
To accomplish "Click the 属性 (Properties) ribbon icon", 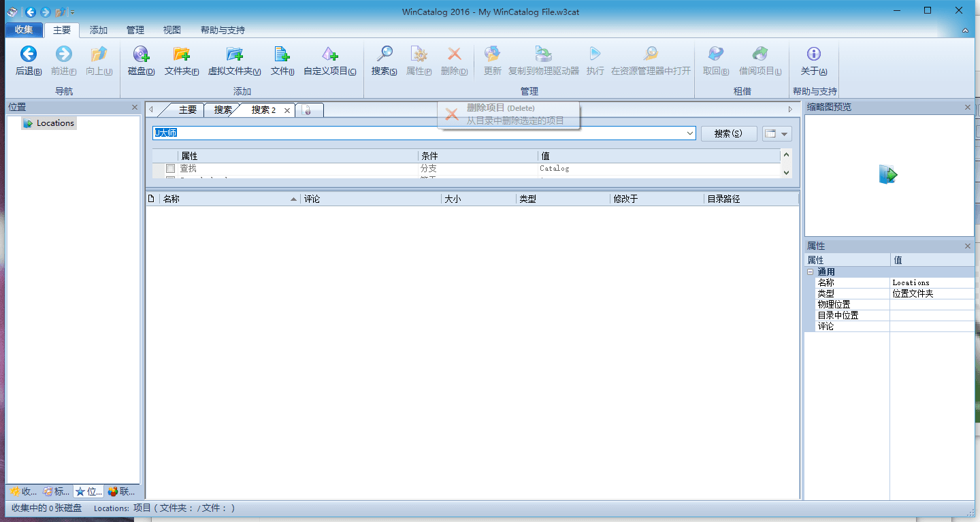I will [419, 60].
